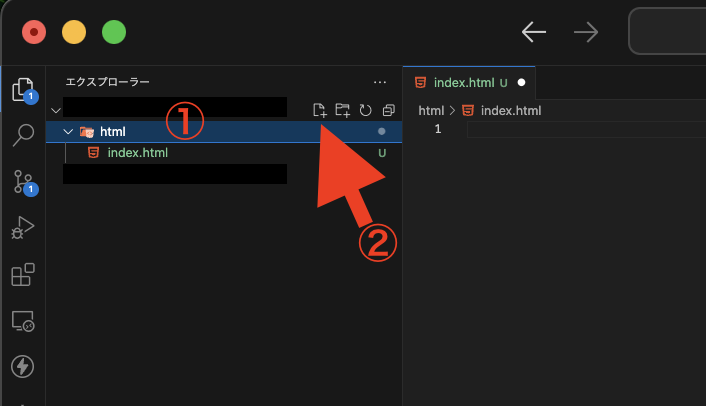Image resolution: width=706 pixels, height=406 pixels.
Task: Click the New File icon
Action: point(319,110)
